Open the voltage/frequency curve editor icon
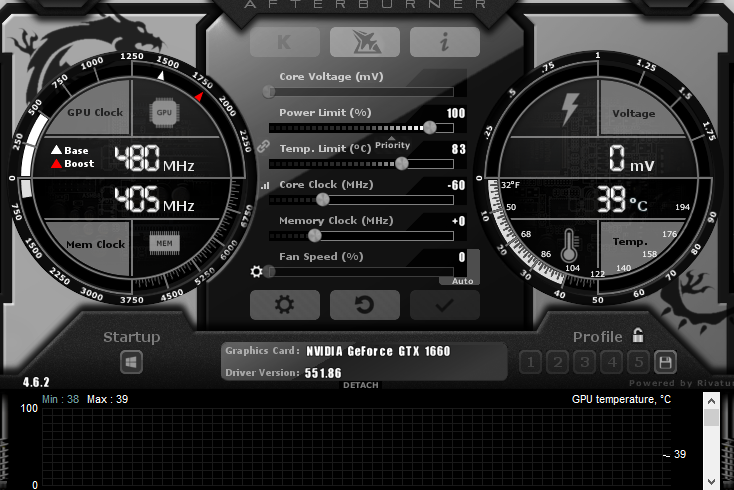Image resolution: width=734 pixels, height=490 pixels. 265,185
